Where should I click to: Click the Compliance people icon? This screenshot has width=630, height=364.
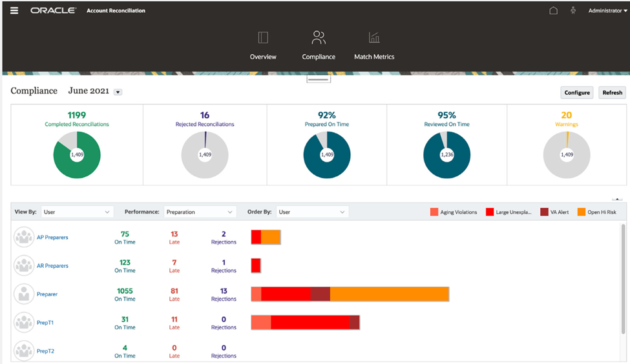point(319,37)
